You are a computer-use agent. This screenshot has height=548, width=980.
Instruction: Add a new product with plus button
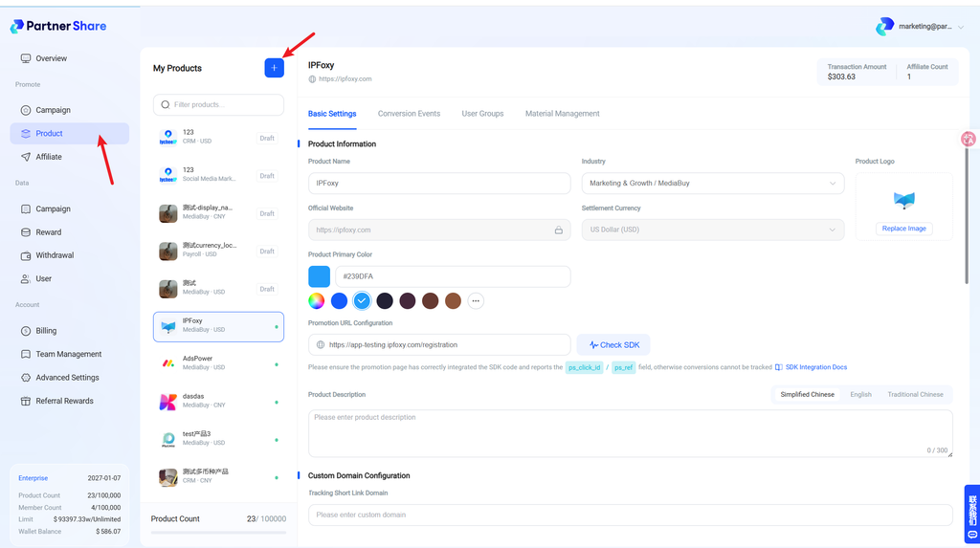pos(274,68)
